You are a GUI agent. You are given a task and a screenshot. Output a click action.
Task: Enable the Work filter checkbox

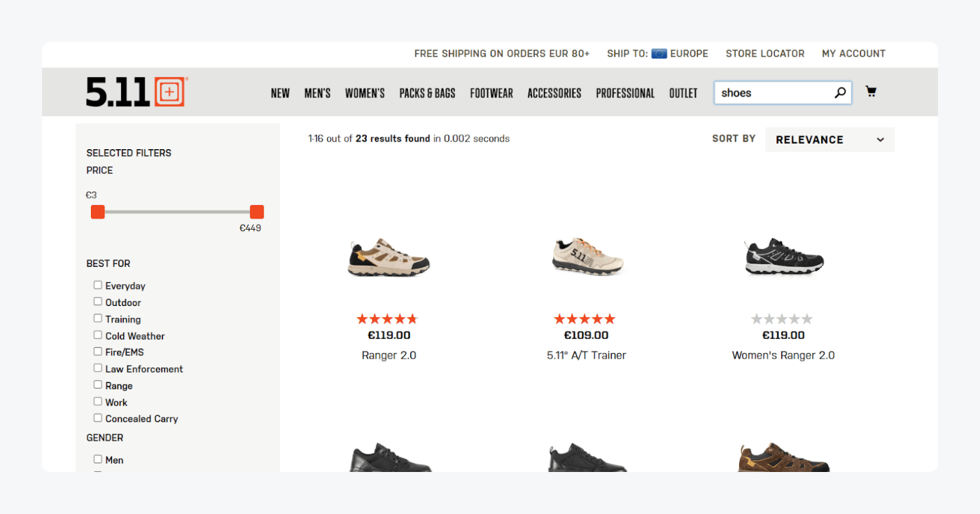coord(97,402)
